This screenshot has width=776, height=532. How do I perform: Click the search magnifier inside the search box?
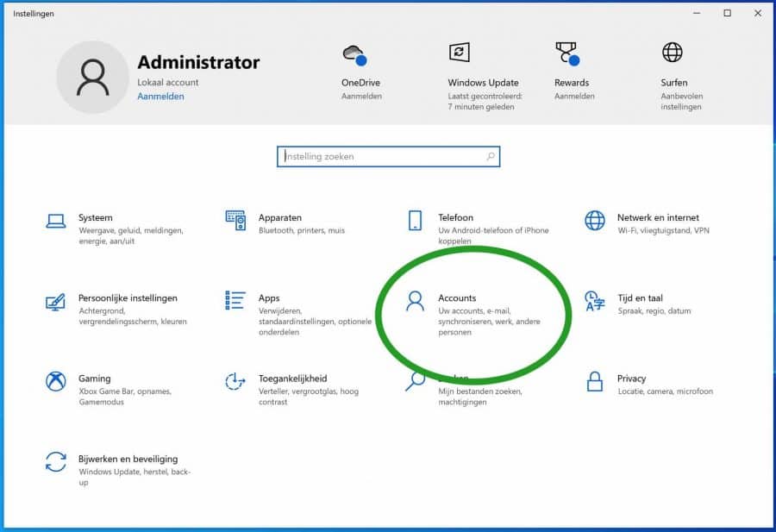pyautogui.click(x=491, y=156)
